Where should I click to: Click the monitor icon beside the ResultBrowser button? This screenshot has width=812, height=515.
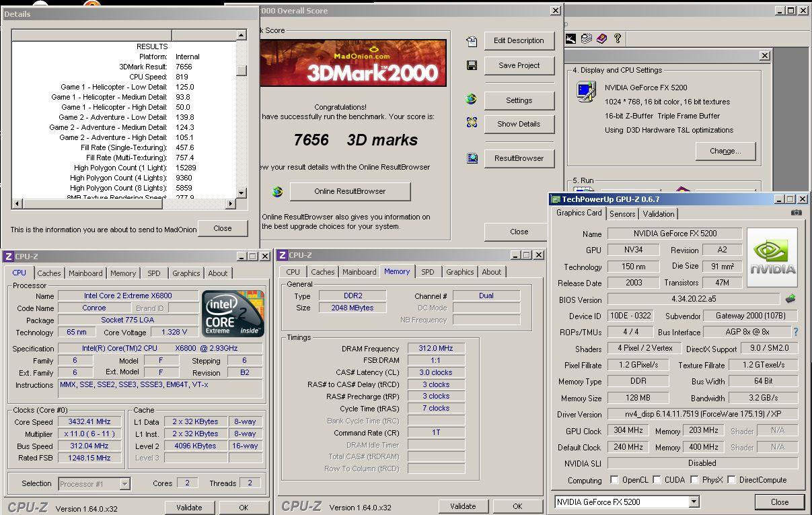[472, 159]
